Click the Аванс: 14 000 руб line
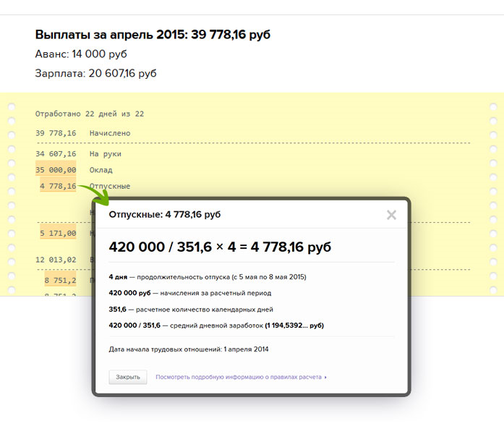 tap(81, 54)
